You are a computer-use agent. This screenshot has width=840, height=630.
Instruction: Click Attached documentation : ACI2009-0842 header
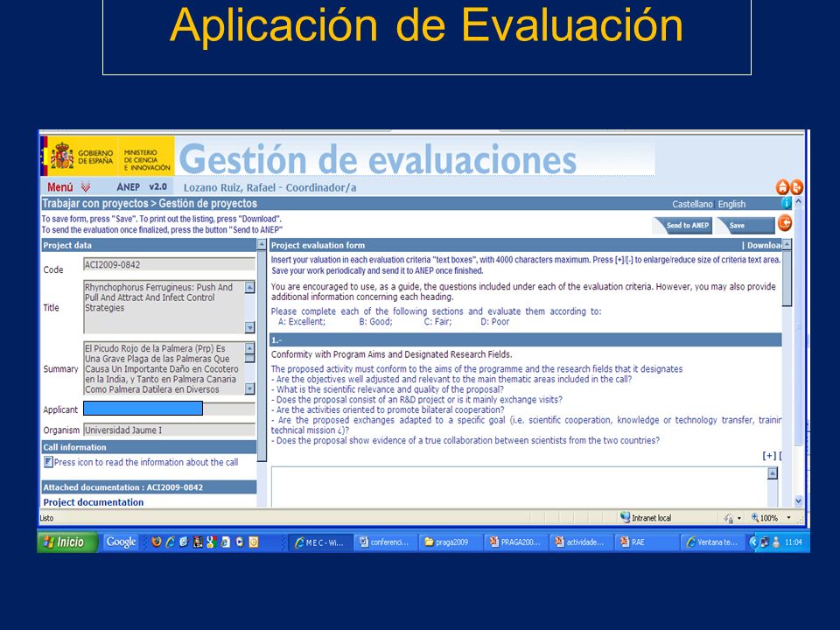click(149, 487)
